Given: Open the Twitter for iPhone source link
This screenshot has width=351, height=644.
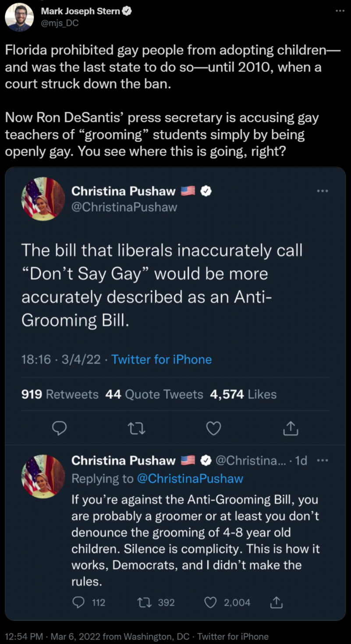Looking at the screenshot, I should 161,359.
